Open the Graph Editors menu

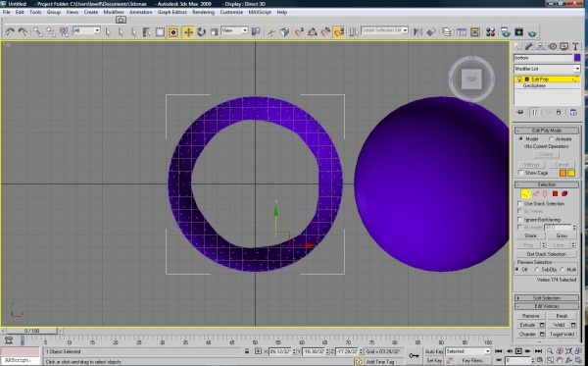(x=172, y=12)
